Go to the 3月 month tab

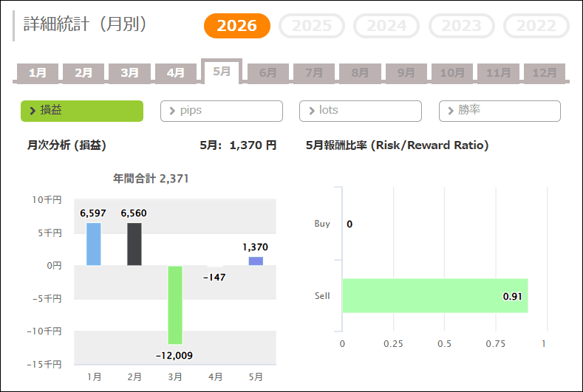coord(129,73)
